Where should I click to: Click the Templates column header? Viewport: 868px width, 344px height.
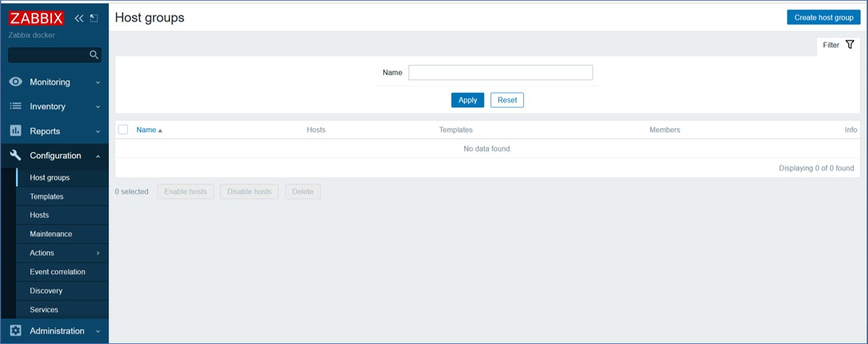pos(456,130)
